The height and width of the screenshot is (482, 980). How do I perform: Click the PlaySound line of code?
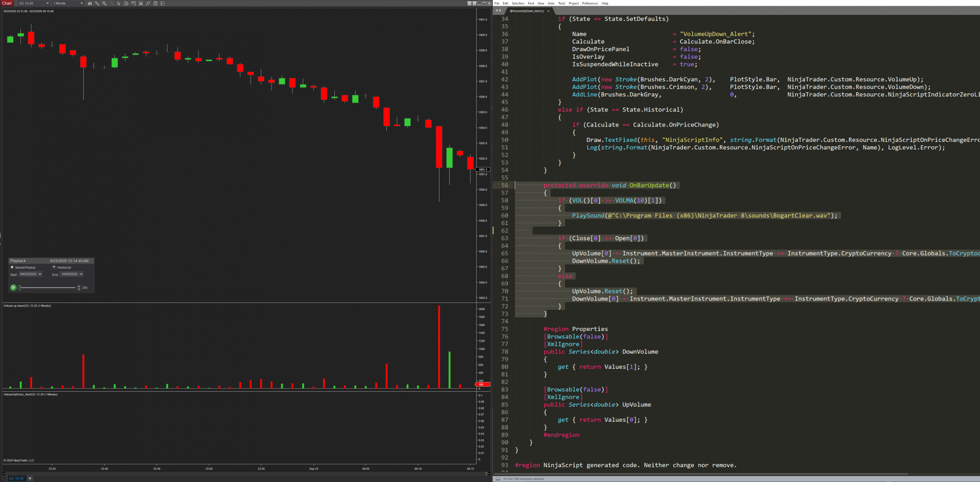705,216
